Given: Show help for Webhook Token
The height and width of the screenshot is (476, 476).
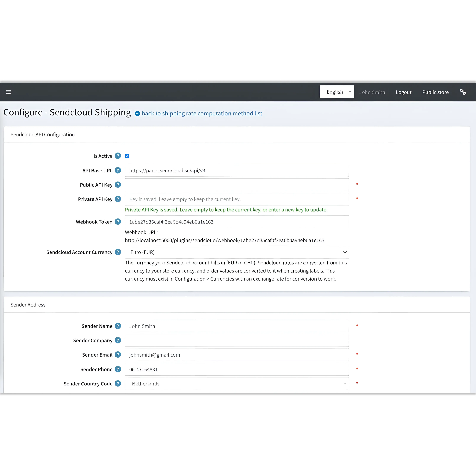Looking at the screenshot, I should click(118, 221).
